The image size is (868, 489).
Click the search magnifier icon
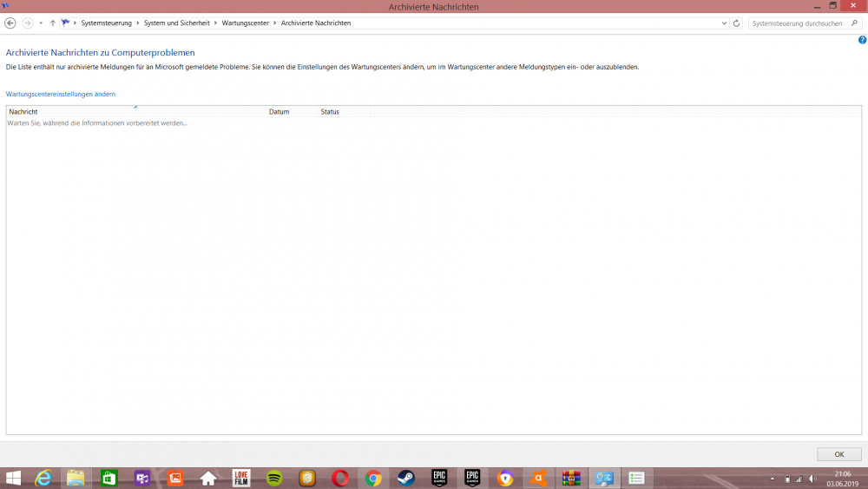pyautogui.click(x=855, y=23)
